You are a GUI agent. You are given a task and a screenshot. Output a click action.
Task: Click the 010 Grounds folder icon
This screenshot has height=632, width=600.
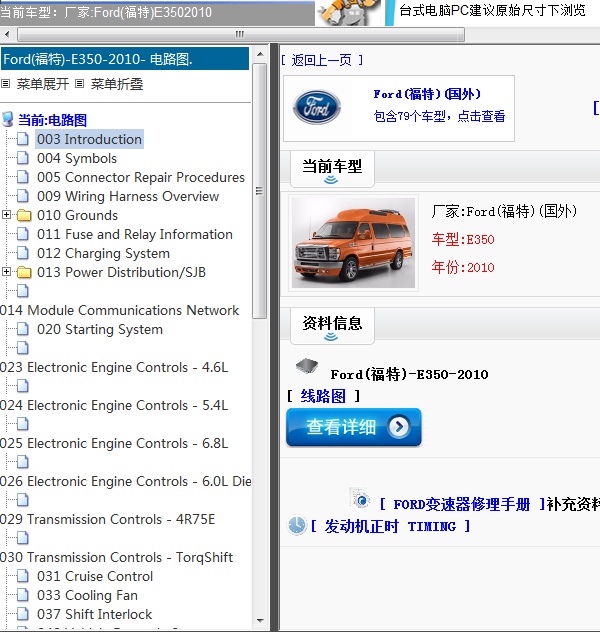tap(24, 215)
